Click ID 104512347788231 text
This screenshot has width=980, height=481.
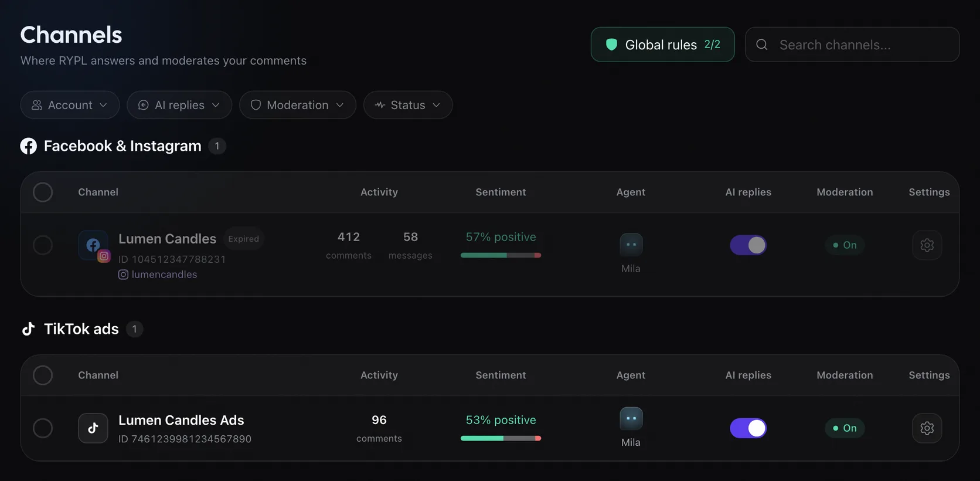click(172, 259)
